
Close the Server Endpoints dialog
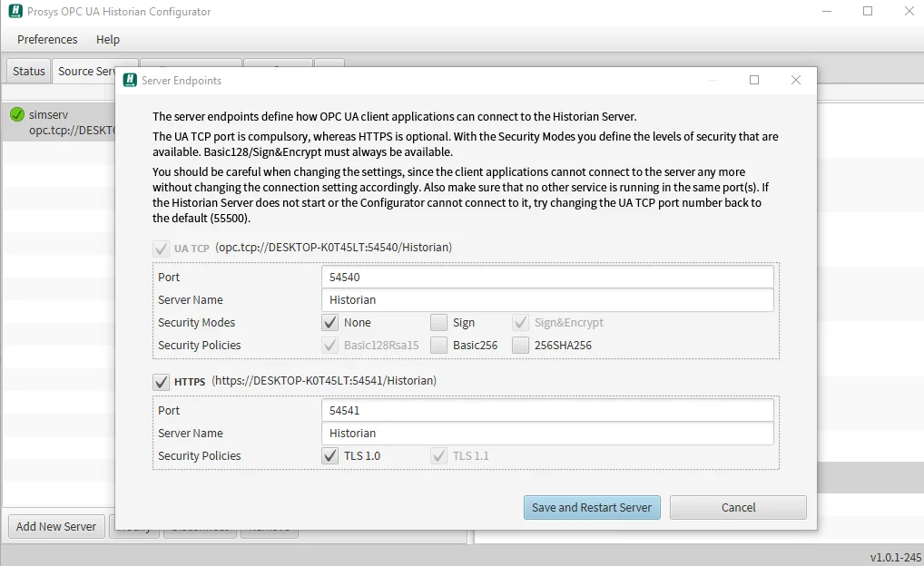(795, 80)
